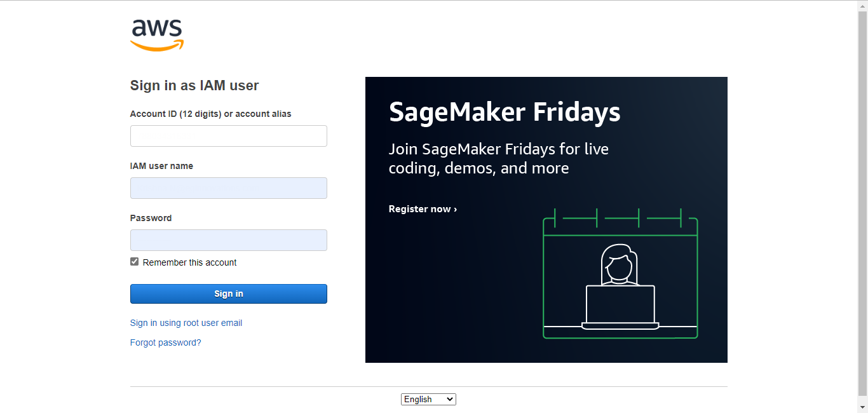The image size is (868, 413).
Task: Click 'Register now' in the banner
Action: click(x=423, y=209)
